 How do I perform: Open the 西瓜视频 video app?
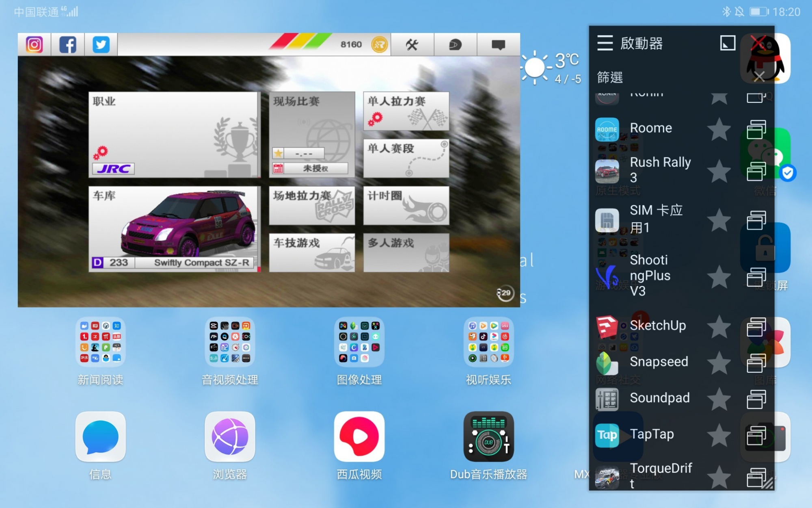[x=359, y=437]
